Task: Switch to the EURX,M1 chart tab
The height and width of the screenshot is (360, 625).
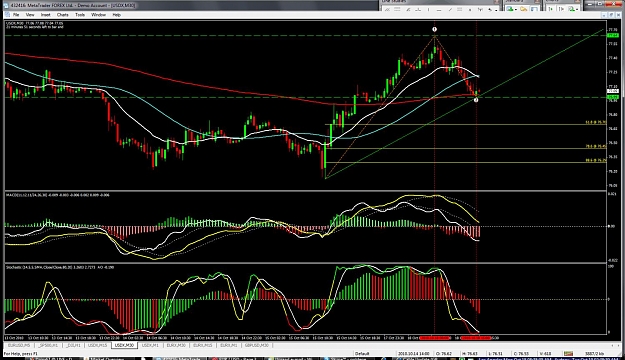Action: point(229,345)
